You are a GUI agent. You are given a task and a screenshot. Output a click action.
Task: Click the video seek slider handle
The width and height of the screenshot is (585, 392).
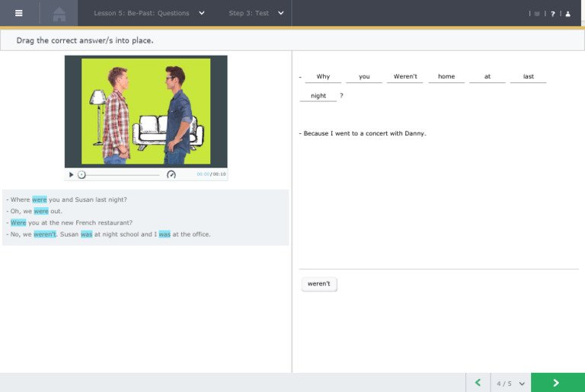coord(82,174)
